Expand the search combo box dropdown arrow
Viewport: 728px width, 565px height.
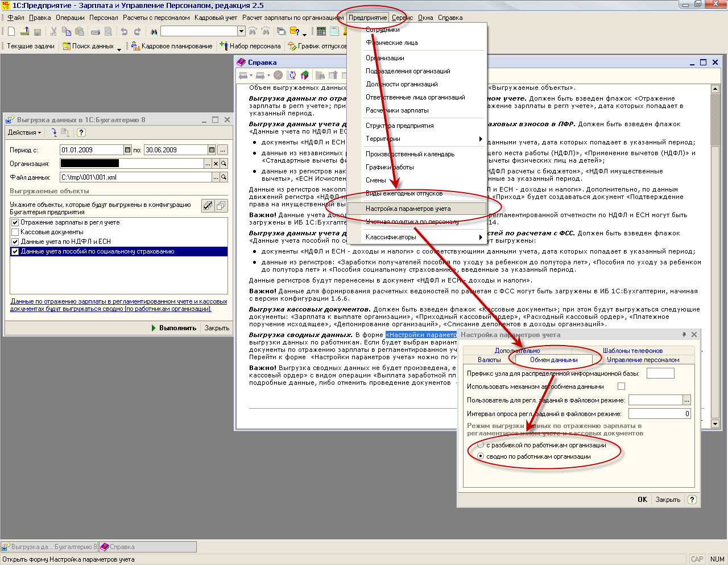pyautogui.click(x=241, y=32)
